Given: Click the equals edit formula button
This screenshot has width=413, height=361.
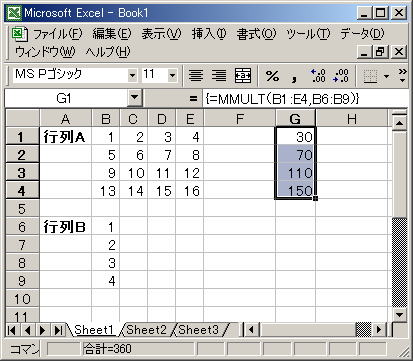Looking at the screenshot, I should point(193,99).
